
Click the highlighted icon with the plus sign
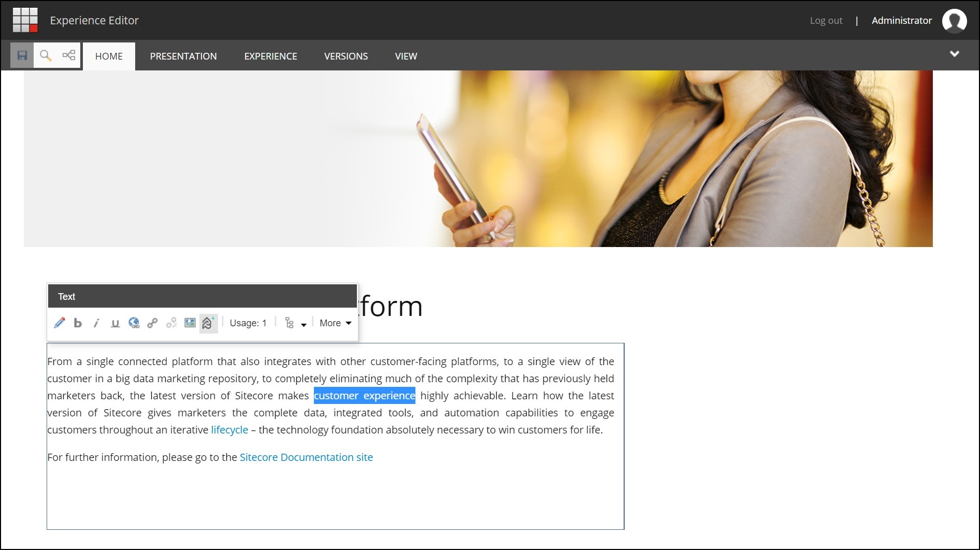pyautogui.click(x=208, y=323)
